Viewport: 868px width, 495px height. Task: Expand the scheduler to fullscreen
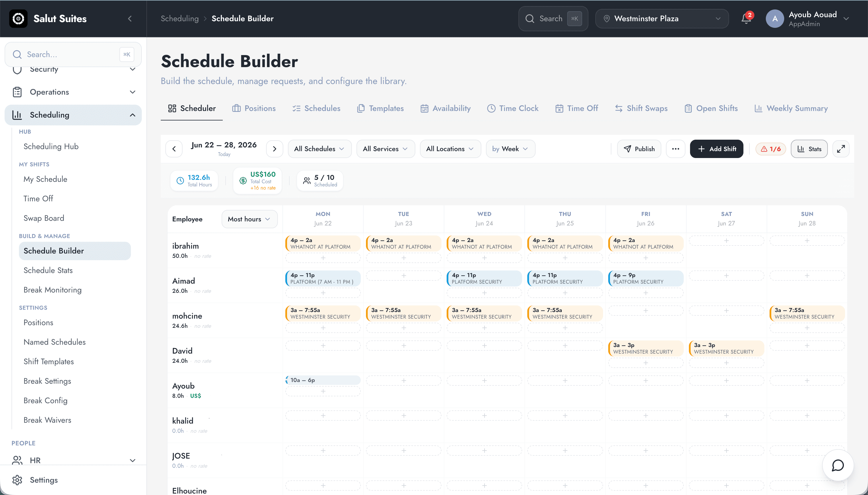click(841, 149)
